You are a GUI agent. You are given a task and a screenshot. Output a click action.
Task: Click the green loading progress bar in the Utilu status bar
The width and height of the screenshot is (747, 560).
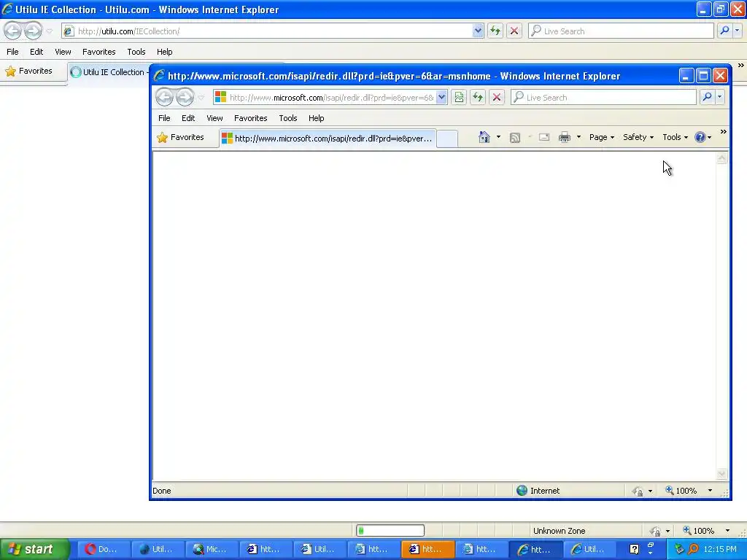click(x=390, y=531)
